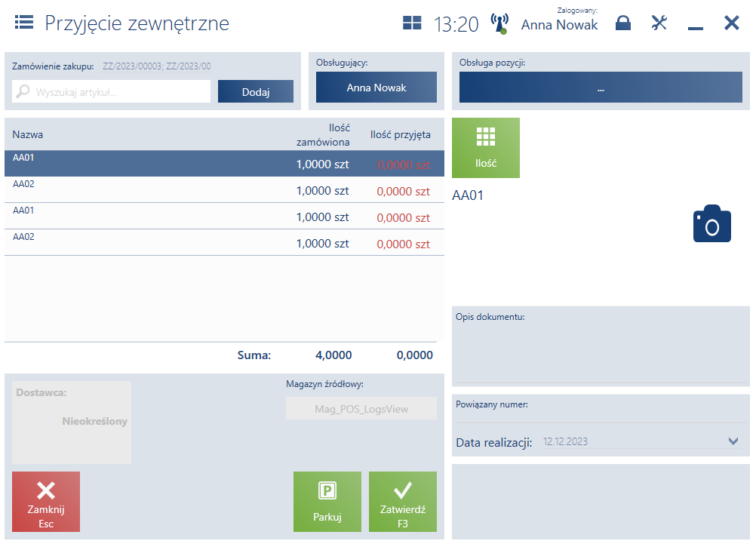Click the Nazwa column header

(x=27, y=134)
